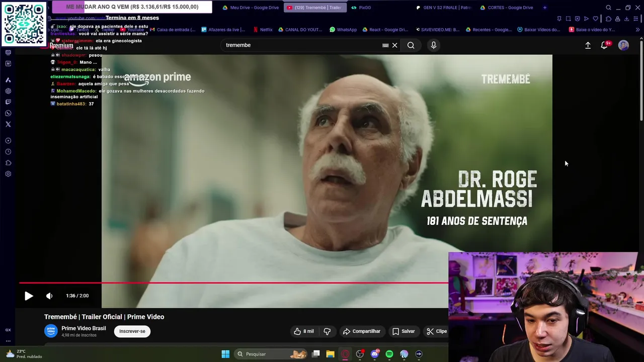
Task: Open Twitch in the browser sidebar
Action: coord(8,102)
